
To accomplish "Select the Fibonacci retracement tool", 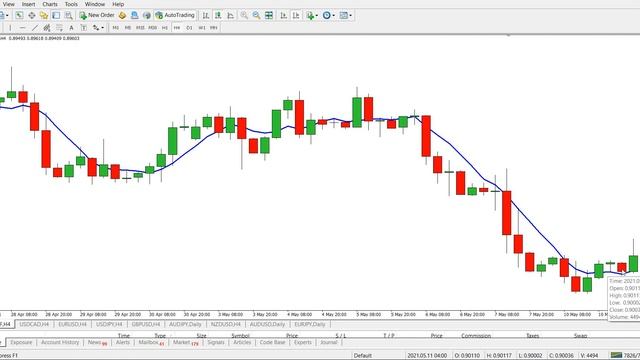I will (x=59, y=28).
